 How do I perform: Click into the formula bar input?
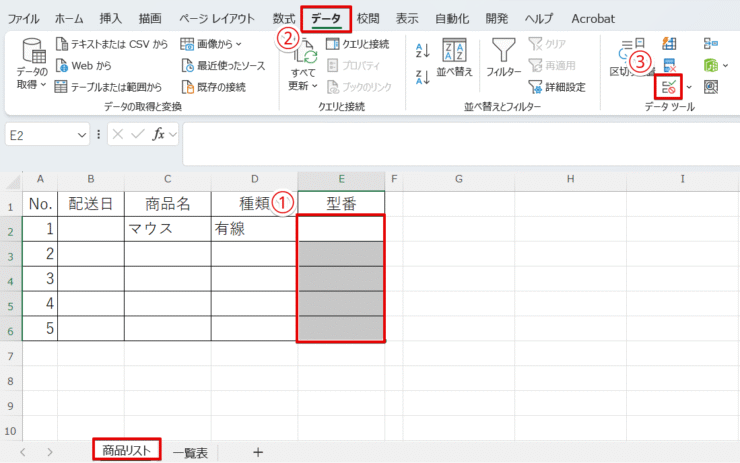(x=461, y=144)
